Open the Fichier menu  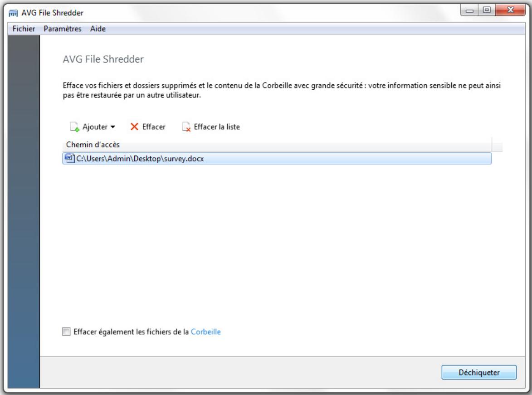[24, 29]
